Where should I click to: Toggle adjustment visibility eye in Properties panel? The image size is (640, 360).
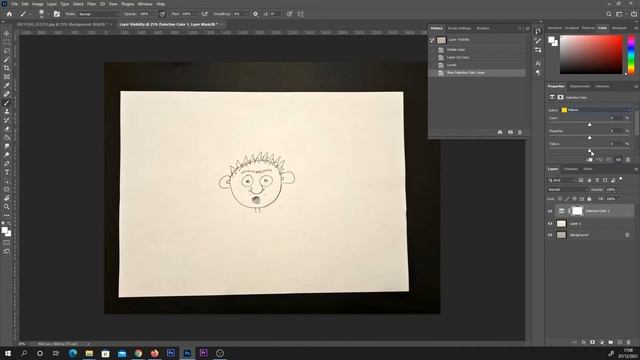click(618, 160)
